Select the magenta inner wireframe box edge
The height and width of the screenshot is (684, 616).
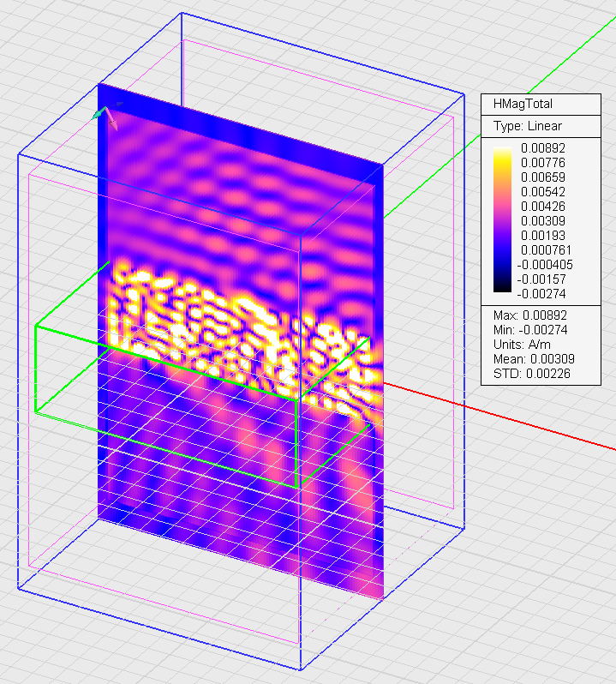click(30, 386)
